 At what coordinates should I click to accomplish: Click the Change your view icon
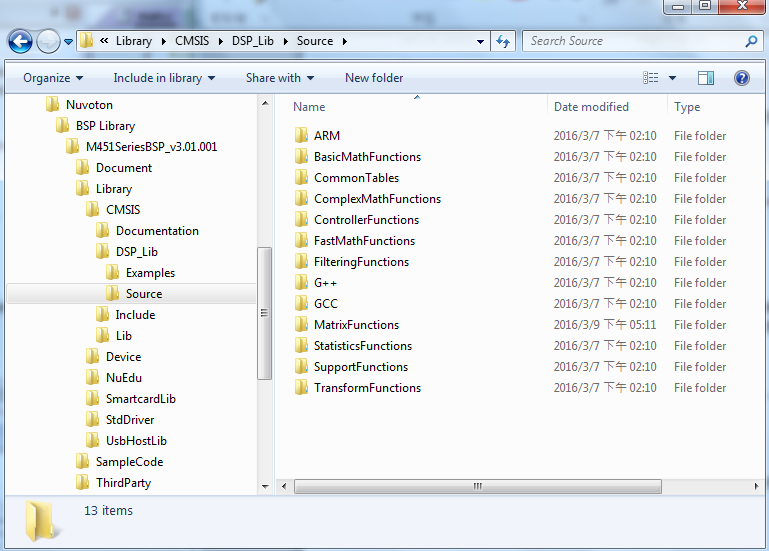point(651,78)
